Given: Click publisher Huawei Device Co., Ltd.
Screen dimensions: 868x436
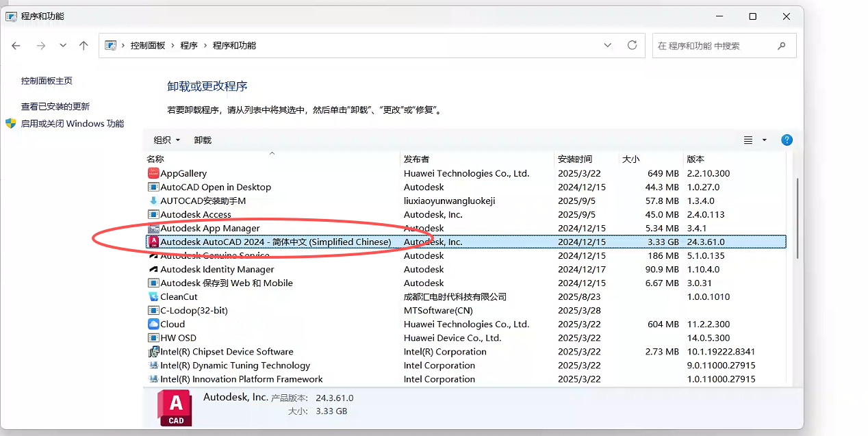Looking at the screenshot, I should click(452, 337).
